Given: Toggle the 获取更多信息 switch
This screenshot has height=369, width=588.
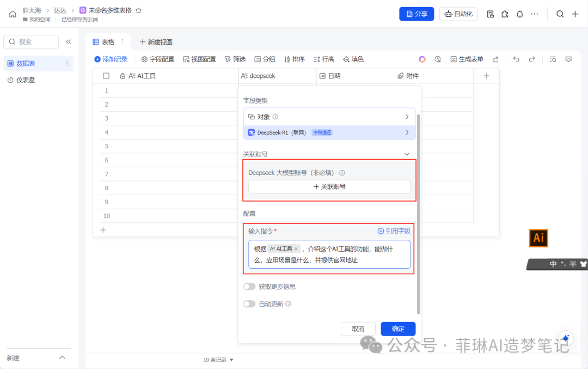Looking at the screenshot, I should [249, 286].
